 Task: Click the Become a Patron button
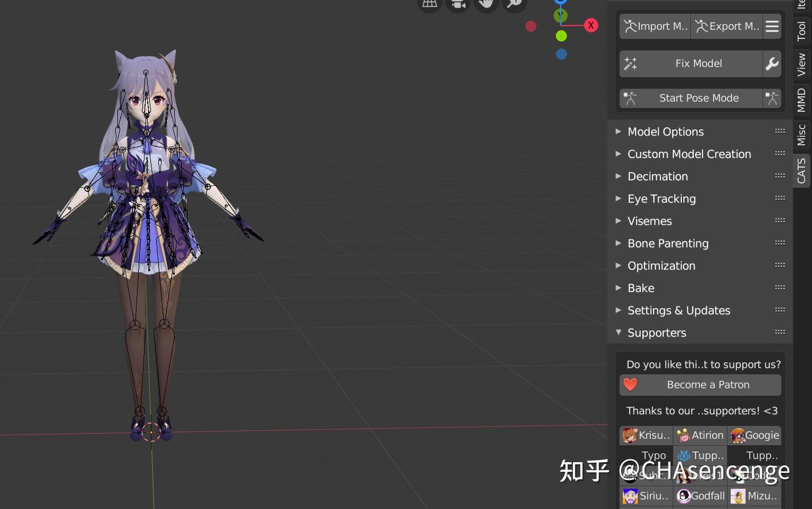[708, 384]
